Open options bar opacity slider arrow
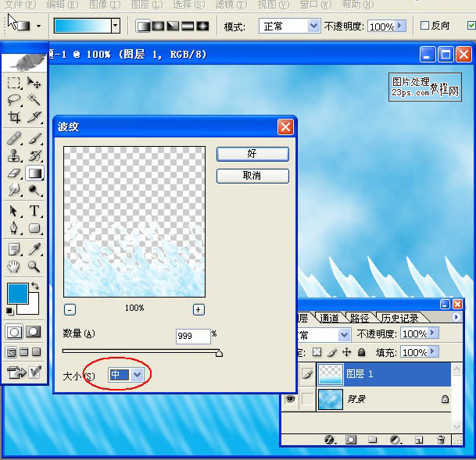This screenshot has height=460, width=476. [x=400, y=26]
